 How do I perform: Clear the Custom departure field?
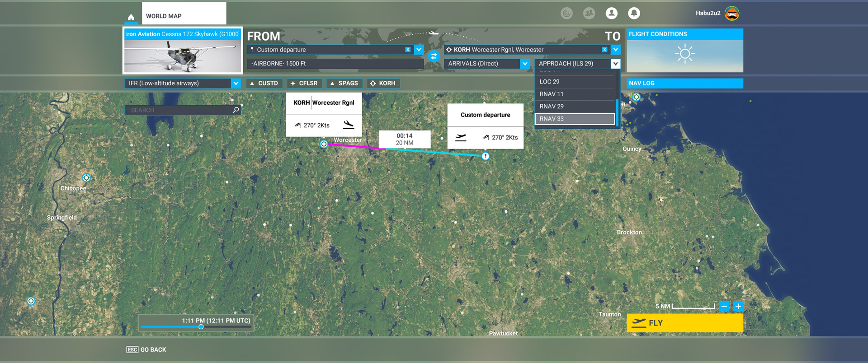point(408,50)
